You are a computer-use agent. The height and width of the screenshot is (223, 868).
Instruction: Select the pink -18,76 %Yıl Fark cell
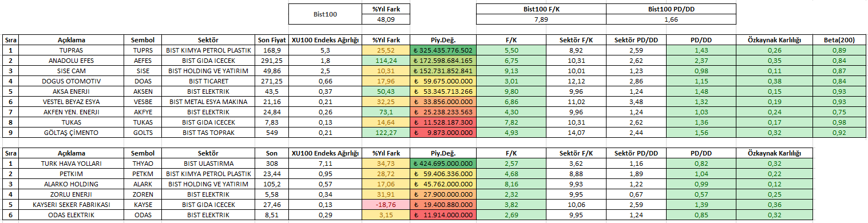pos(385,205)
